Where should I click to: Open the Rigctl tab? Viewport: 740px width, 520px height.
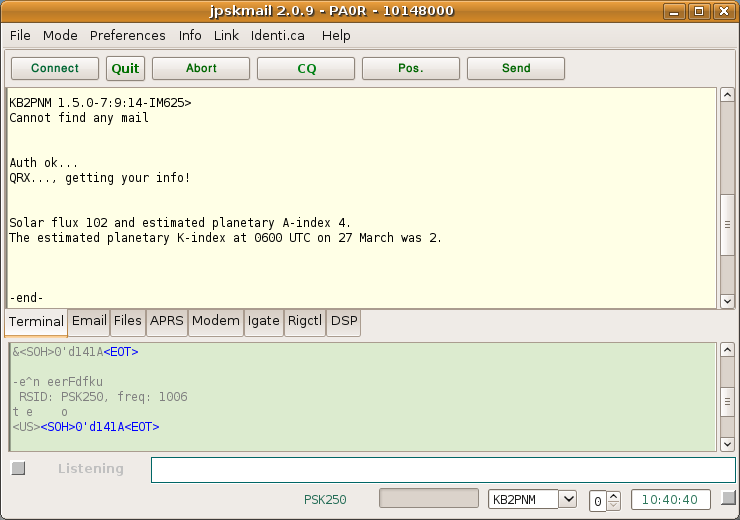305,321
